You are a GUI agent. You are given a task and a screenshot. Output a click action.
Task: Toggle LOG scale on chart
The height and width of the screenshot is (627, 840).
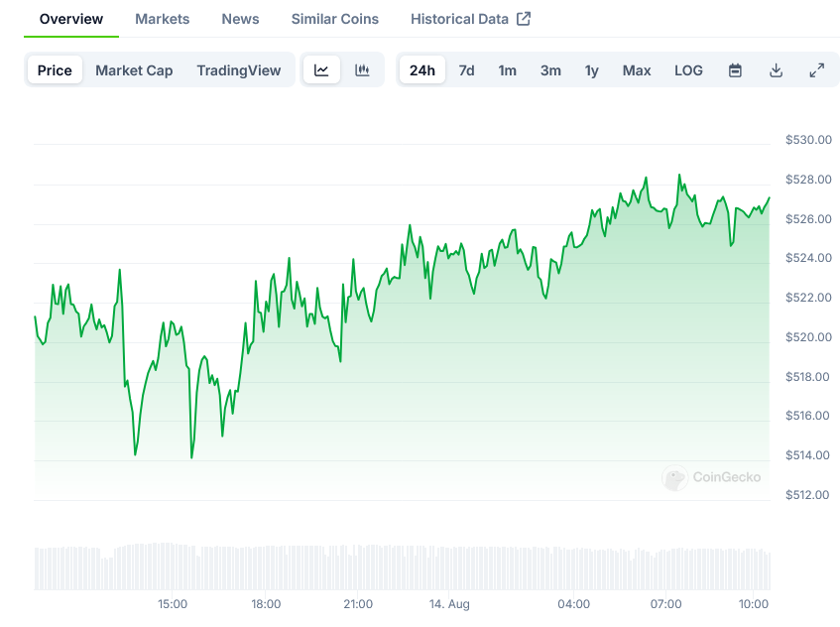pyautogui.click(x=688, y=70)
